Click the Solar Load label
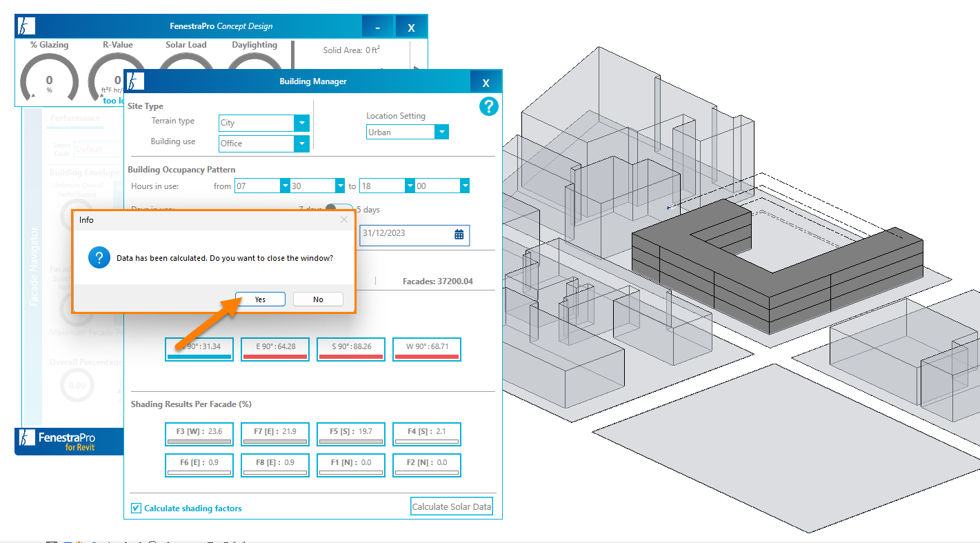Image resolution: width=980 pixels, height=543 pixels. (x=186, y=45)
